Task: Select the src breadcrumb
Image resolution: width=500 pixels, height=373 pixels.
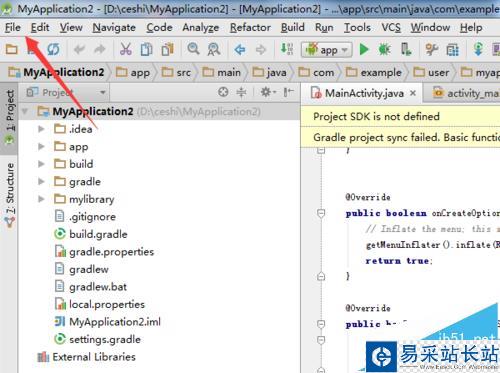Action: [x=176, y=72]
